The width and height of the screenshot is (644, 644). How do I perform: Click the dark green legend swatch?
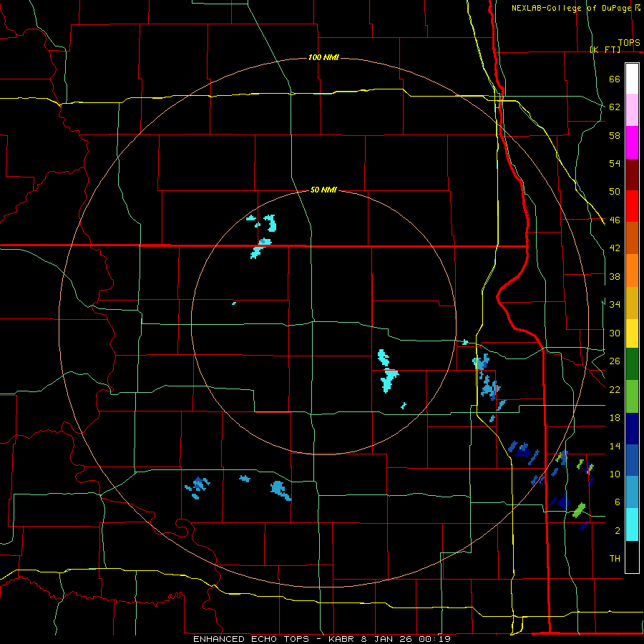632,364
